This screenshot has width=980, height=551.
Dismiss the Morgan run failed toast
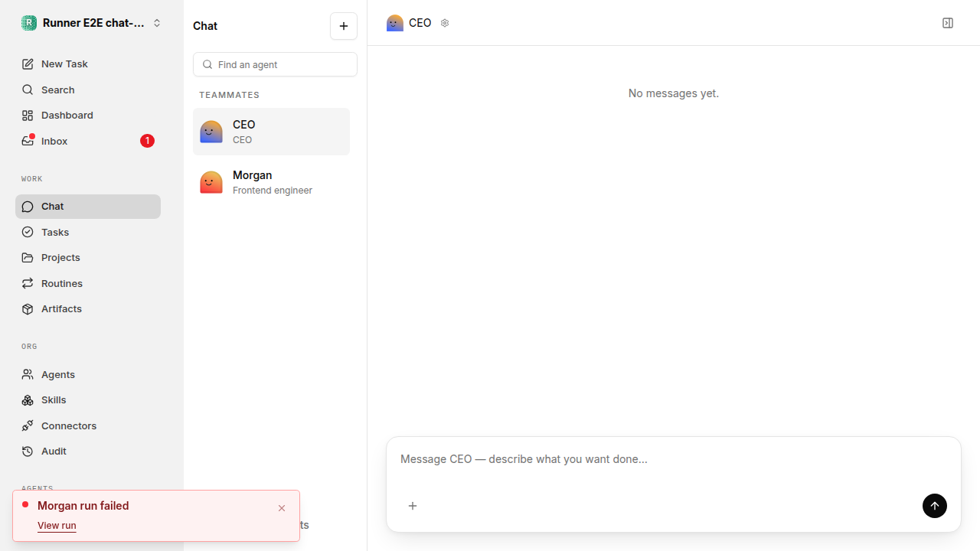pyautogui.click(x=282, y=508)
